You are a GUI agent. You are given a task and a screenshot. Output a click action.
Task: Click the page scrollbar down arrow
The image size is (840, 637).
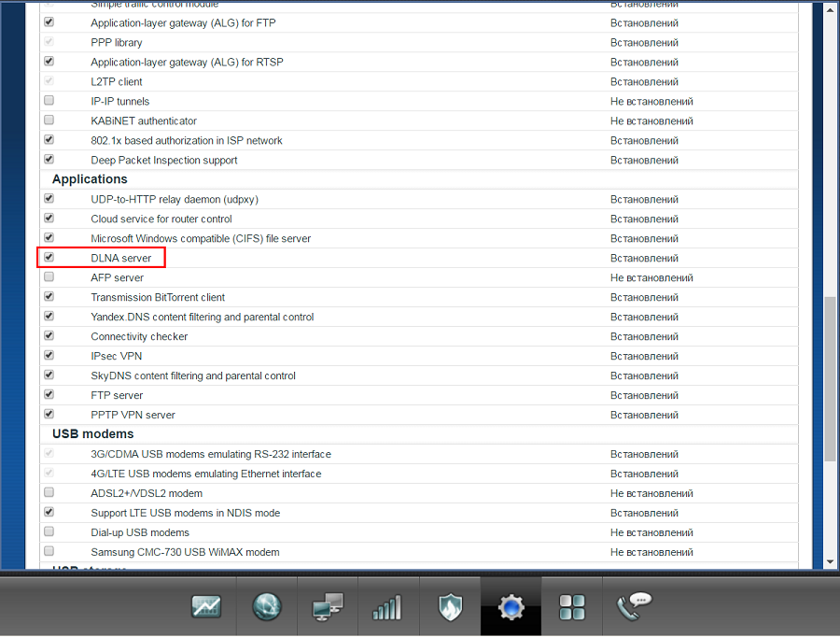830,562
